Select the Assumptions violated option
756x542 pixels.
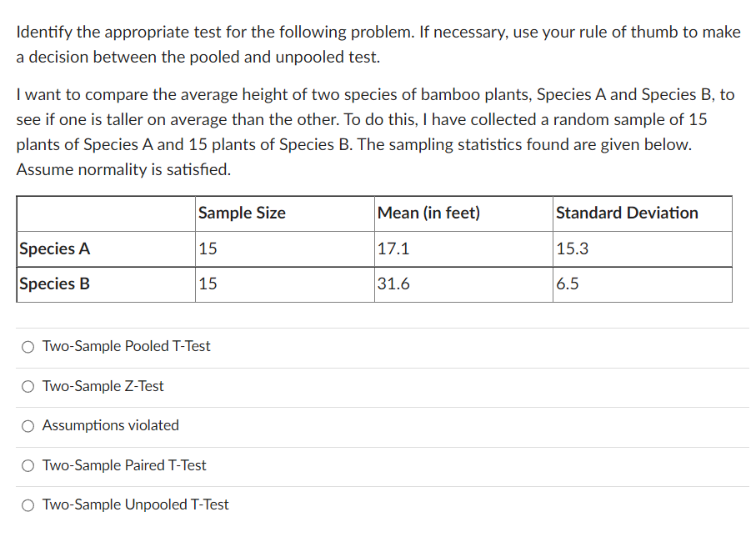[28, 426]
